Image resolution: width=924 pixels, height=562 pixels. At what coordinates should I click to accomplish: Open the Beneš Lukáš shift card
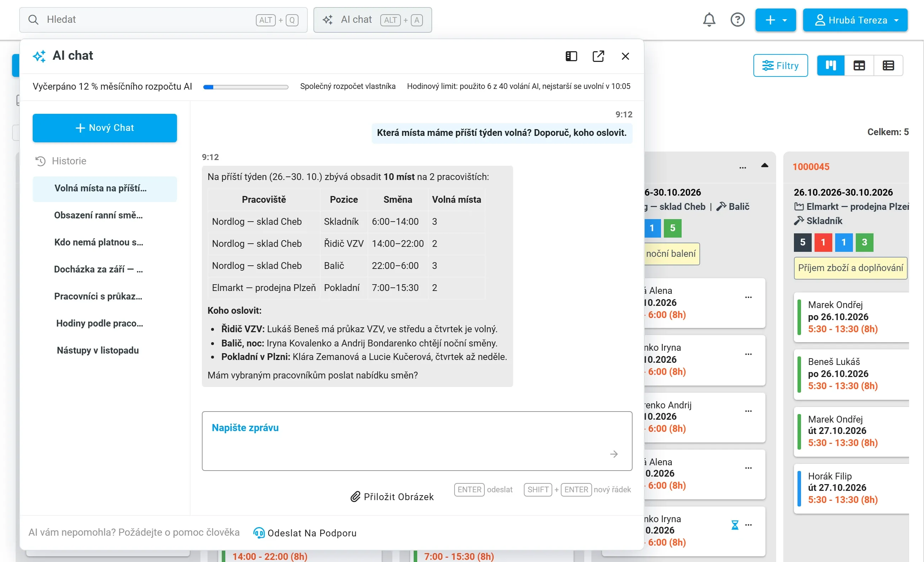point(851,374)
